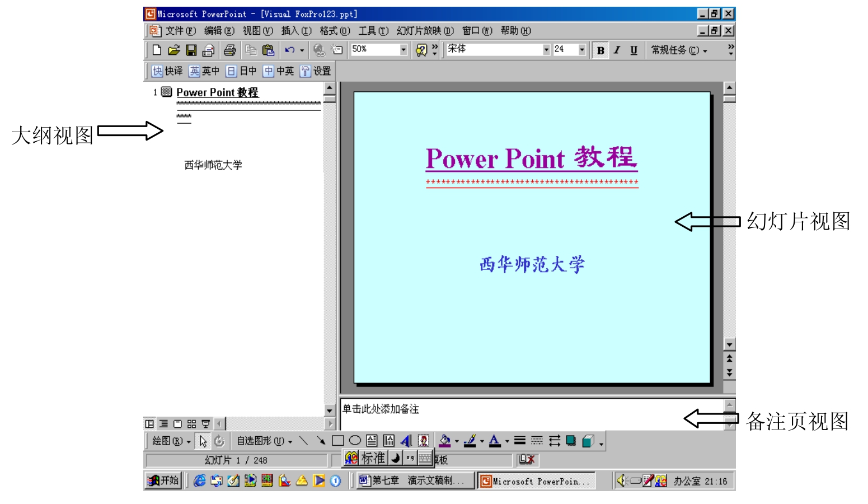Switch to Normal view button
This screenshot has width=868, height=504.
149,424
